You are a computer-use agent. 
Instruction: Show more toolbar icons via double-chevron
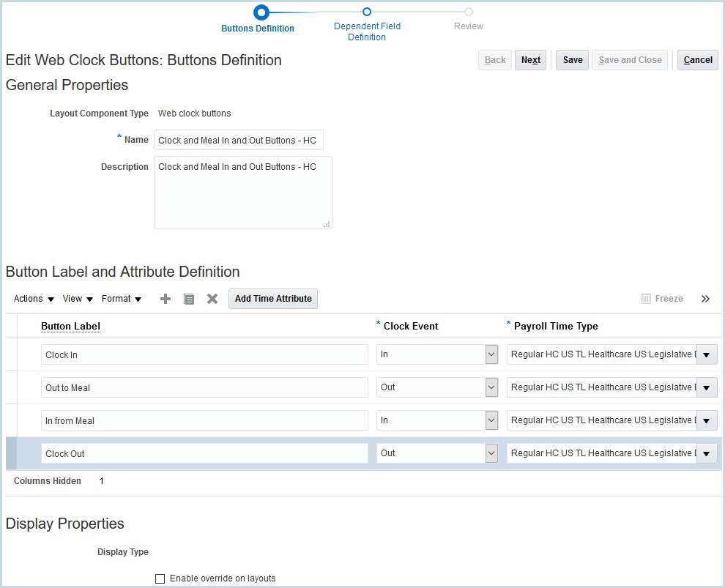point(705,299)
